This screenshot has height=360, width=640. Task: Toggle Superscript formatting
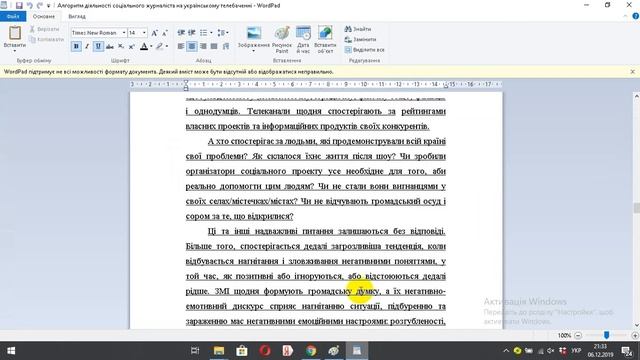pyautogui.click(x=131, y=47)
